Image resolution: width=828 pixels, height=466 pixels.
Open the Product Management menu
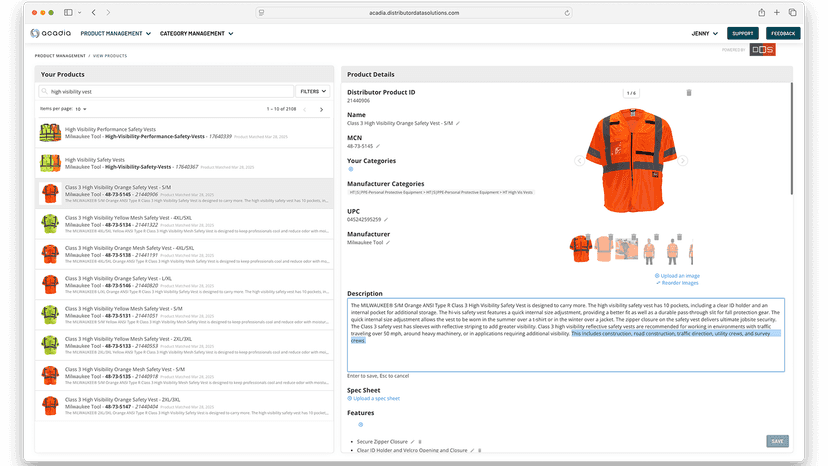click(x=116, y=33)
